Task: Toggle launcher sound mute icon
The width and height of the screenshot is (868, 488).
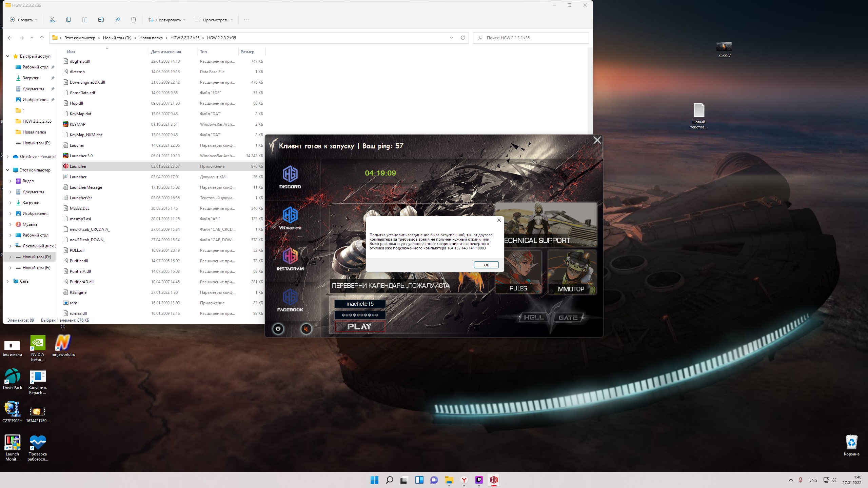Action: click(x=306, y=329)
